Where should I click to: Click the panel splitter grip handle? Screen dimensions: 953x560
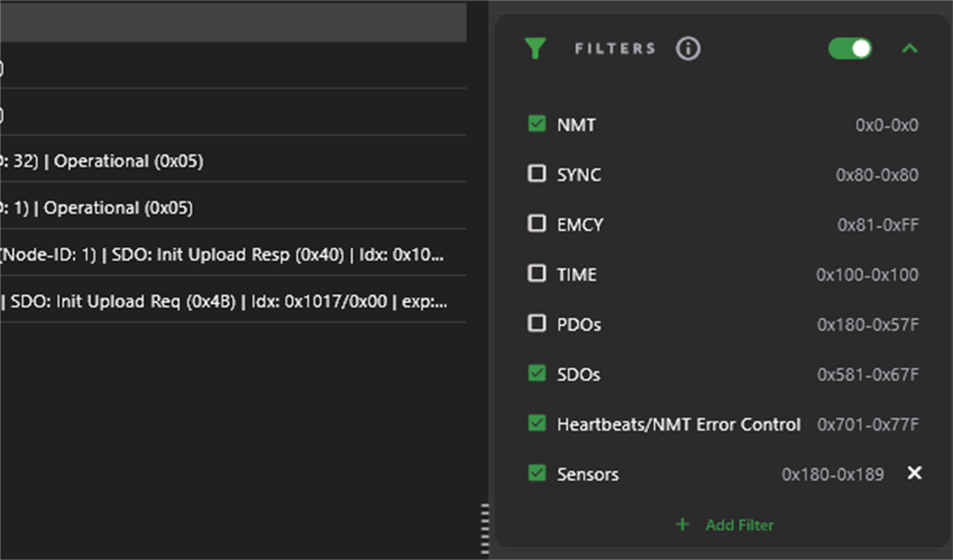pyautogui.click(x=485, y=528)
